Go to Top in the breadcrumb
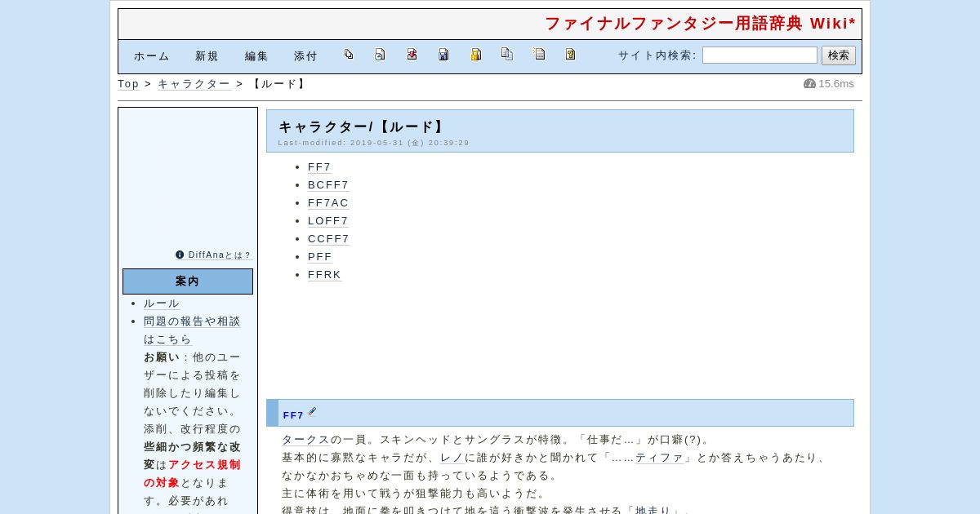The height and width of the screenshot is (514, 980). coord(128,84)
